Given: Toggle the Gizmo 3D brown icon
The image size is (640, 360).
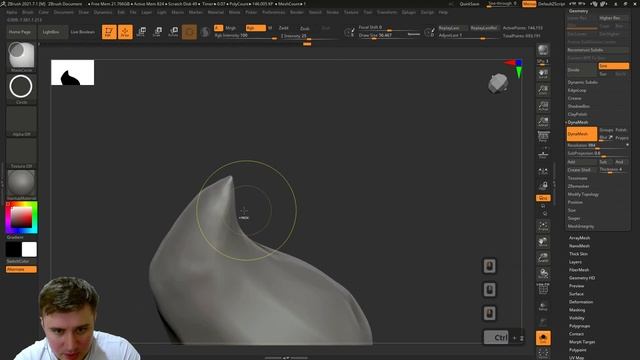Looking at the screenshot, I should [x=189, y=32].
